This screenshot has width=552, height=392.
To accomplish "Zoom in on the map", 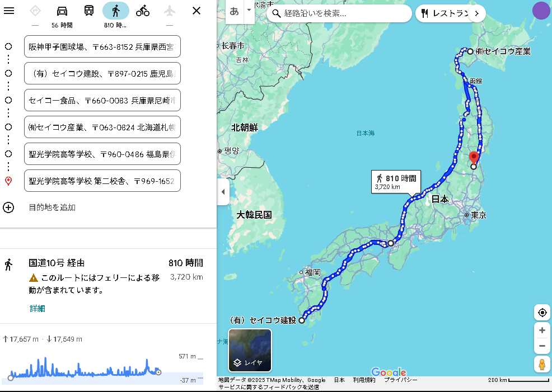I will (542, 330).
